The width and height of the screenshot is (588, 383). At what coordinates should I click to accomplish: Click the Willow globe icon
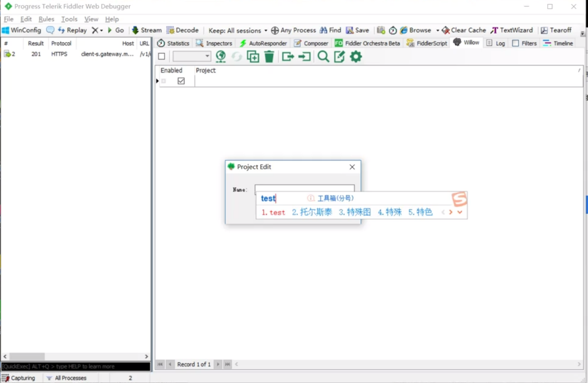pos(221,56)
